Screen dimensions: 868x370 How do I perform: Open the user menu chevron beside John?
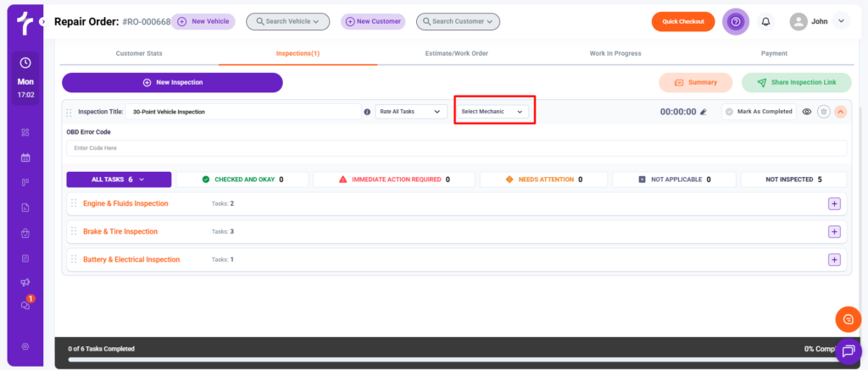841,21
